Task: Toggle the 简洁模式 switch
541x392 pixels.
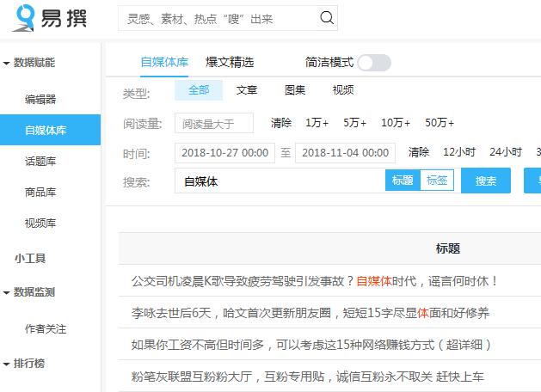Action: (x=374, y=63)
